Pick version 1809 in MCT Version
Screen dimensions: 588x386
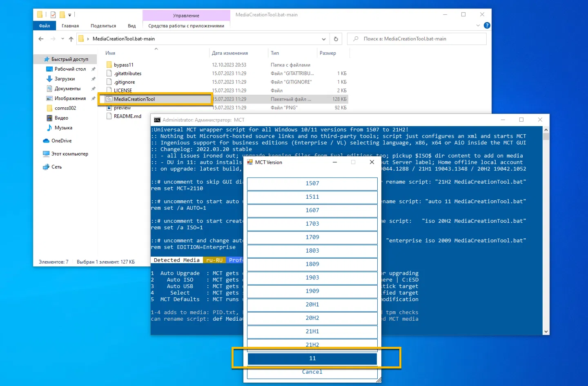coord(312,264)
